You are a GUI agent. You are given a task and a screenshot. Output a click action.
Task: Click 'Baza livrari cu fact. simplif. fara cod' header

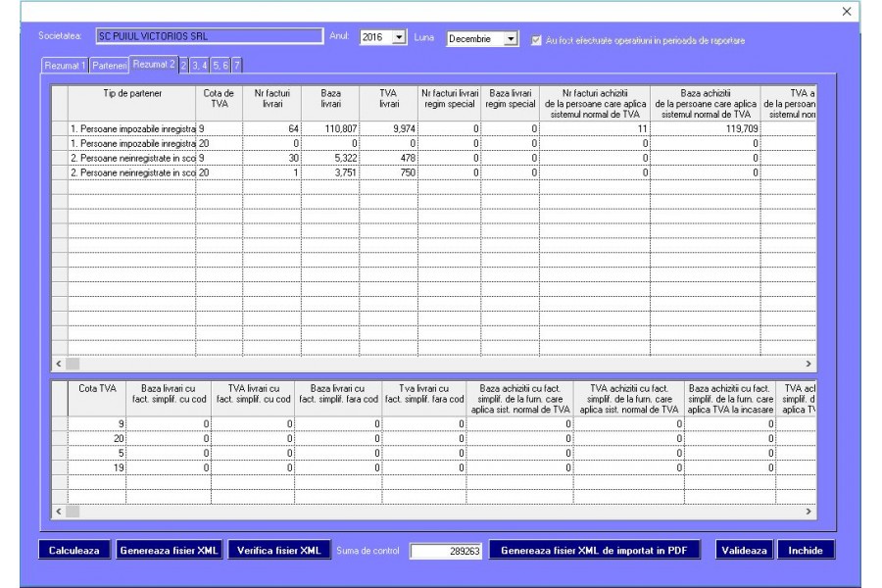(x=338, y=399)
